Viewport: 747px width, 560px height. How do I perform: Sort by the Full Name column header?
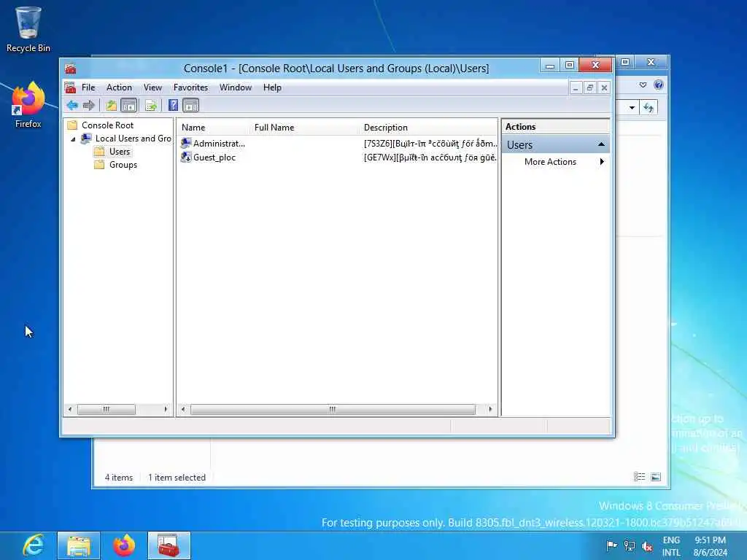click(305, 128)
